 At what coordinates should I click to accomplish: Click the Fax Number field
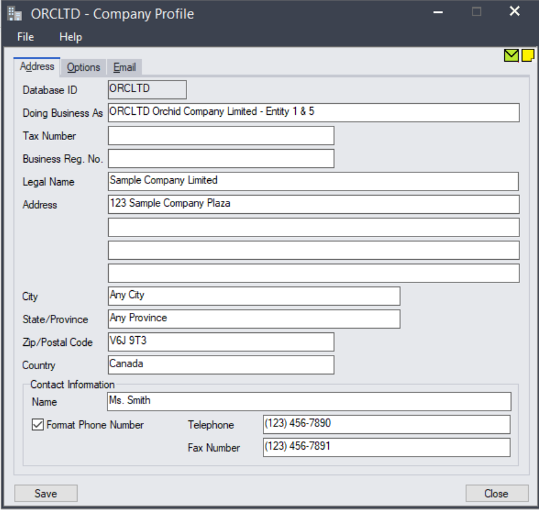point(386,447)
